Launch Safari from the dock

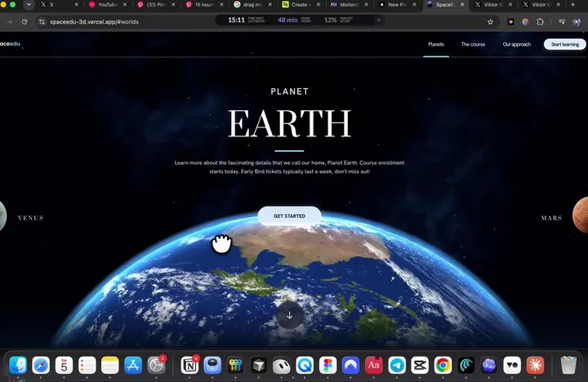pos(41,365)
